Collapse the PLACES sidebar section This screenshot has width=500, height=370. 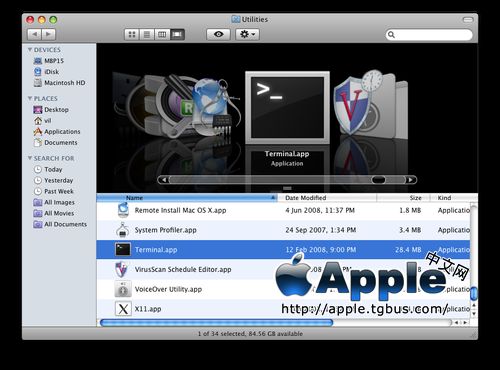point(30,98)
